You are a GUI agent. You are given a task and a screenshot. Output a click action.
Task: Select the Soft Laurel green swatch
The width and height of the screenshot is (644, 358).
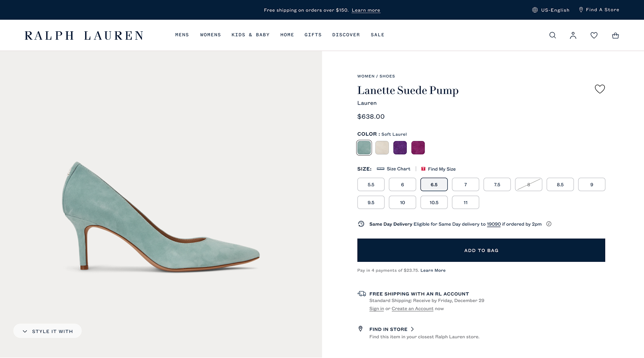[x=364, y=148]
